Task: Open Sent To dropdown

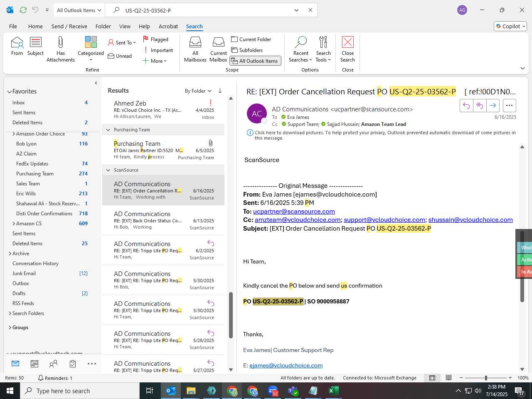Action: click(x=122, y=42)
